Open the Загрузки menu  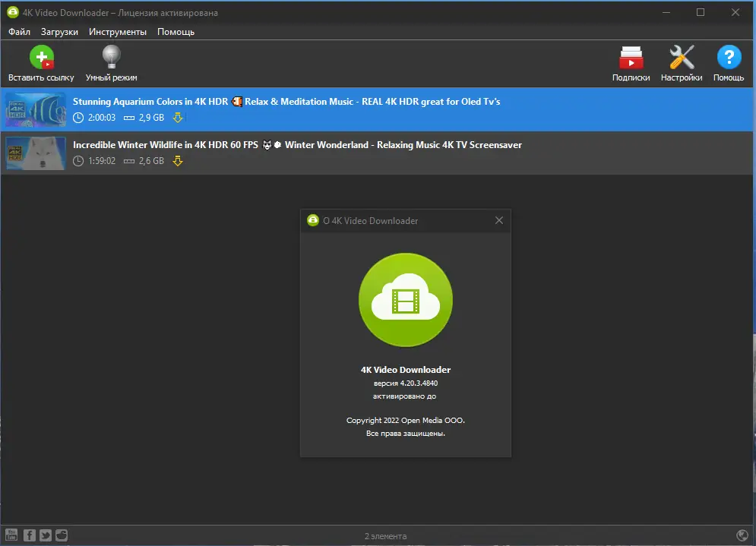click(x=59, y=32)
